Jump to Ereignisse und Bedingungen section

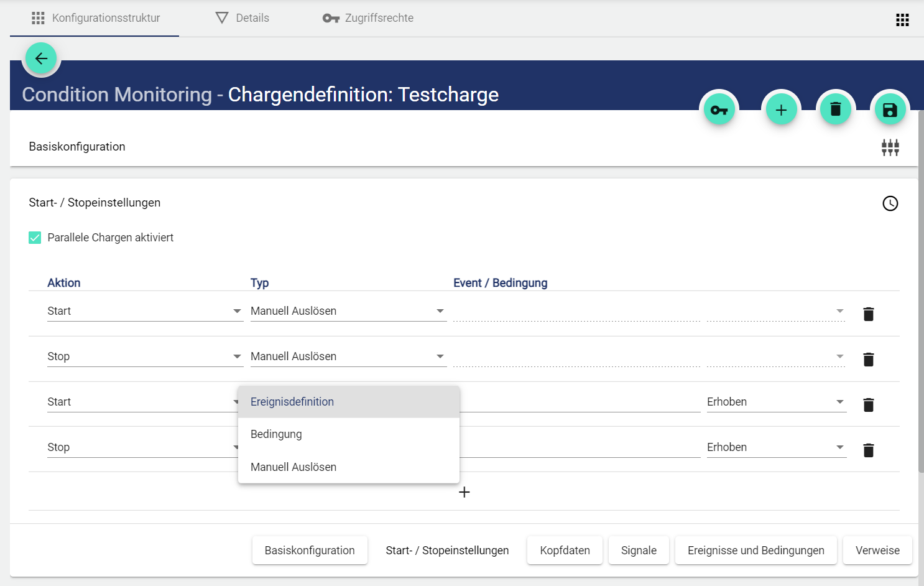coord(755,551)
